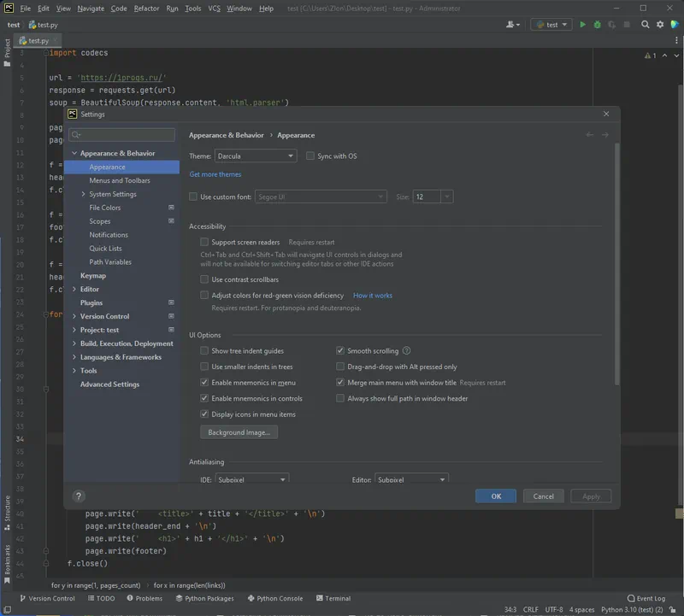Image resolution: width=684 pixels, height=616 pixels.
Task: Open Search Everywhere magnifier icon
Action: pos(646,25)
